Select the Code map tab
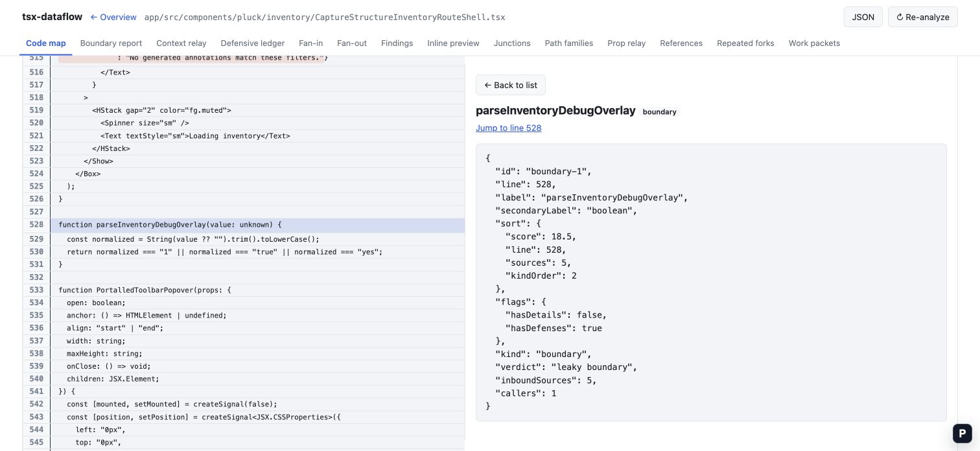Viewport: 980px width, 451px height. coord(46,43)
